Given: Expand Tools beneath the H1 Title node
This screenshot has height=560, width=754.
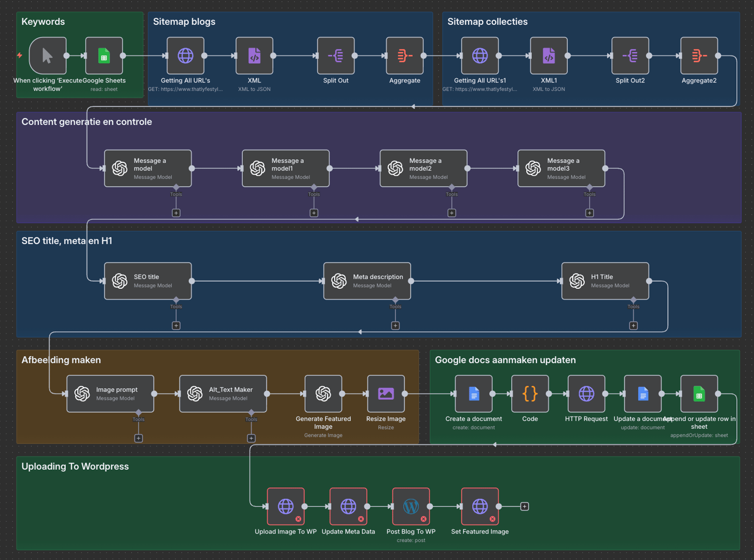Looking at the screenshot, I should 634,325.
